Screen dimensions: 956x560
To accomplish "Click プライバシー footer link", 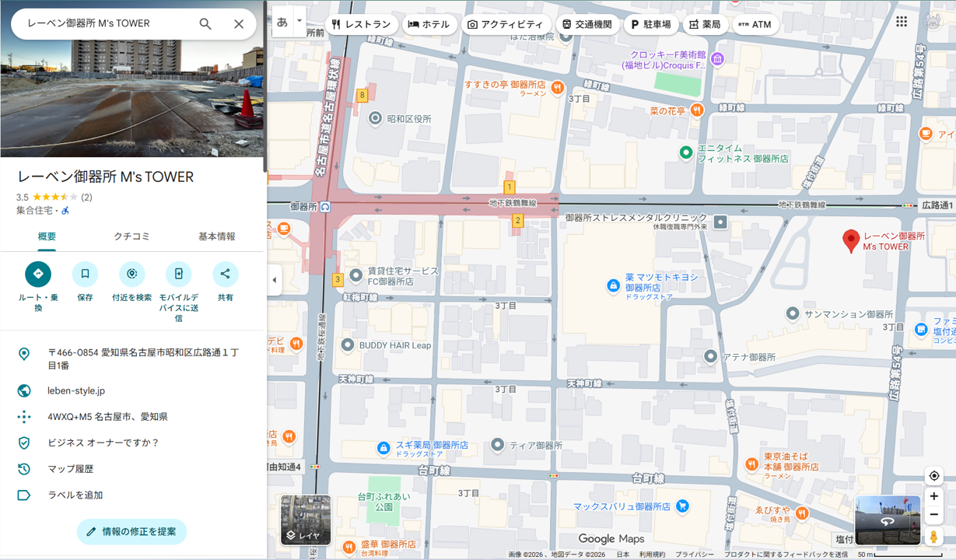I will [695, 555].
